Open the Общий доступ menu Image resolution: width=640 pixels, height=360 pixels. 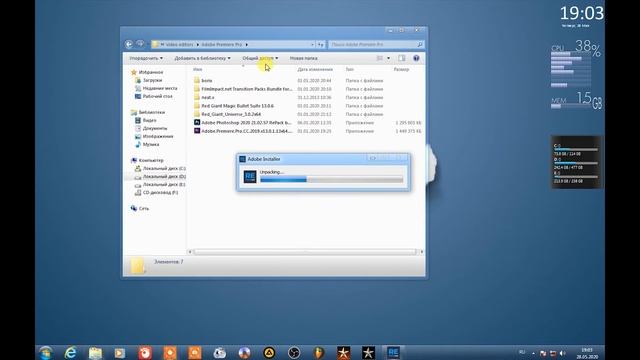point(260,58)
